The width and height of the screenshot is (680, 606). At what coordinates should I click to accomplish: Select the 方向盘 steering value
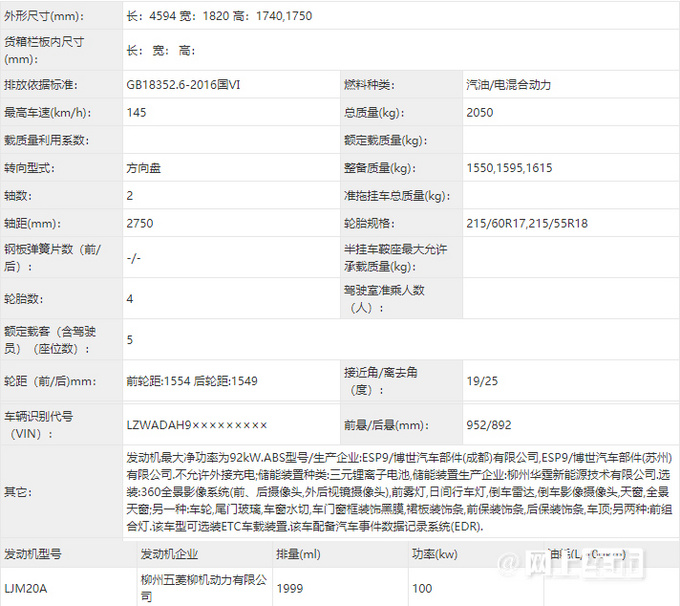(x=144, y=168)
